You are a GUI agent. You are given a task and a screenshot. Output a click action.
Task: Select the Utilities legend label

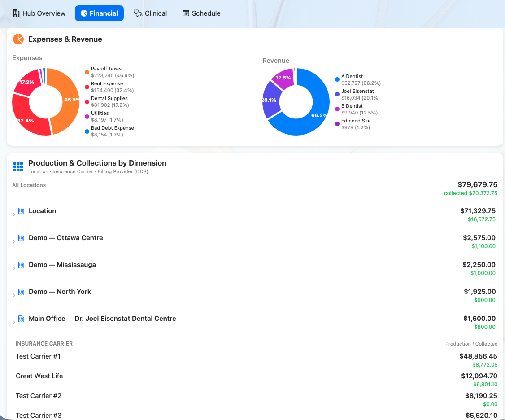coord(100,113)
